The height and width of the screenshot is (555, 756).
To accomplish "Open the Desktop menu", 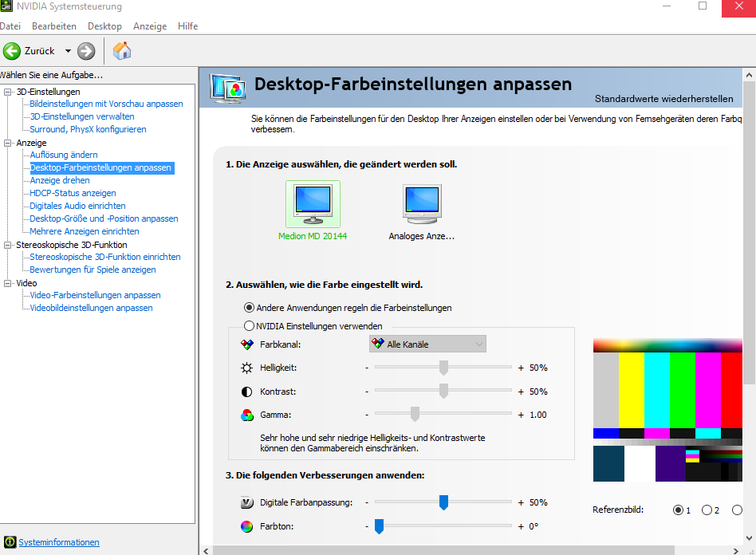I will [x=104, y=26].
